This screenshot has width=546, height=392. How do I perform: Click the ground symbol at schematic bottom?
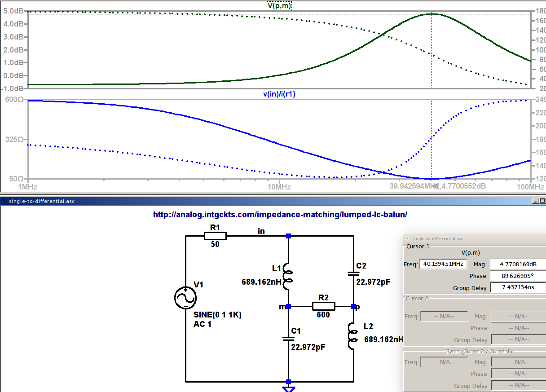(289, 388)
